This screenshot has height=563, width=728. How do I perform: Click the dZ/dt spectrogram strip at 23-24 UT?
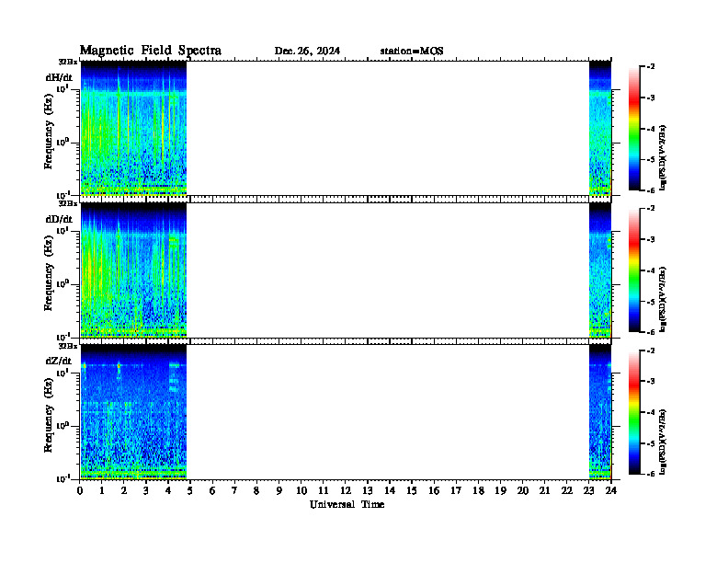coord(600,412)
